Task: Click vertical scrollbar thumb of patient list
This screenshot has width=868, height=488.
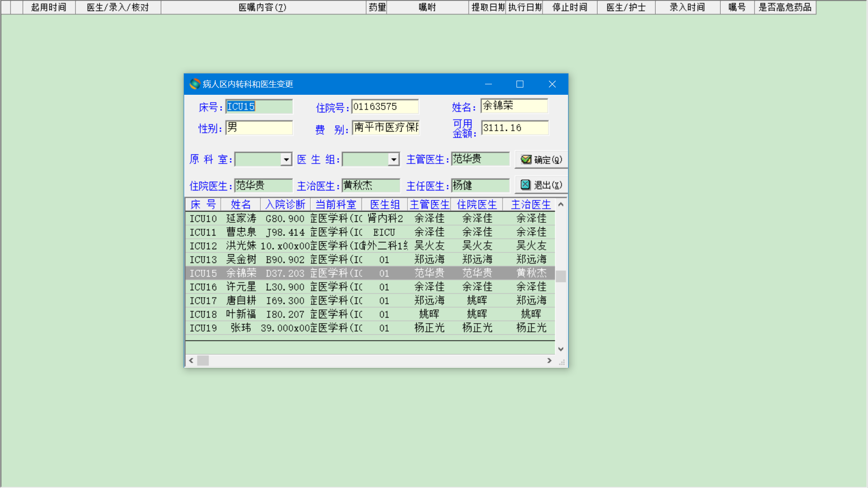Action: point(561,276)
